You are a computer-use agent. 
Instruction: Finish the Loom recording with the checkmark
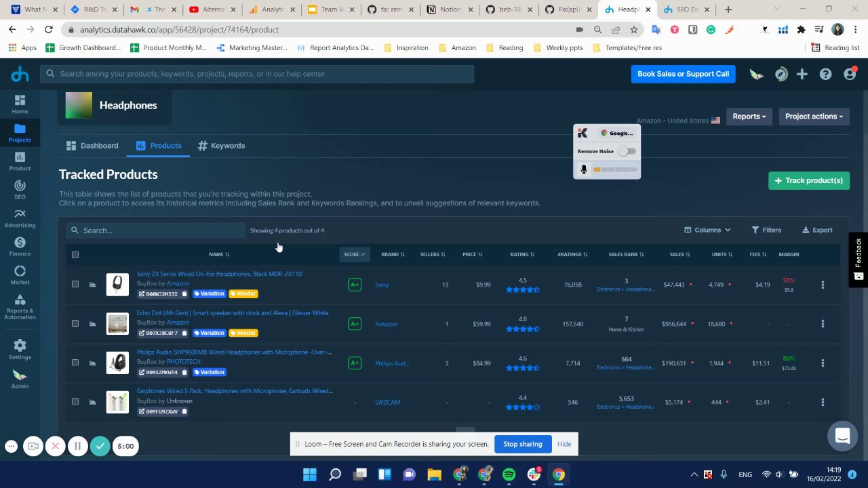tap(100, 446)
